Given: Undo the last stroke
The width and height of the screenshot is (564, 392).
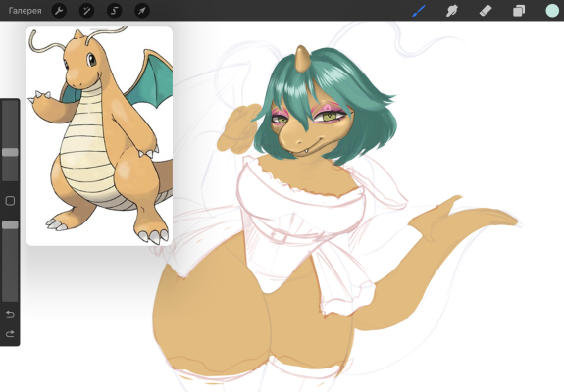Looking at the screenshot, I should click(x=10, y=314).
